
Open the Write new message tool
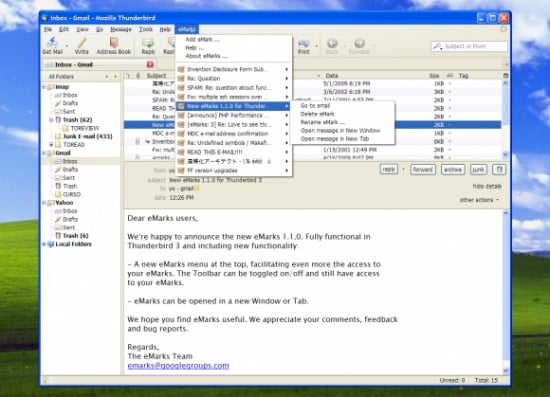tap(82, 43)
